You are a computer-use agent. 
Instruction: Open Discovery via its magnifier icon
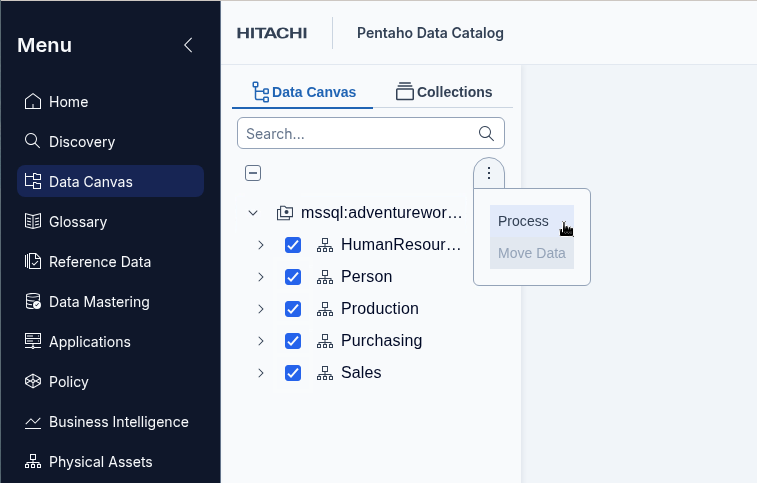click(x=32, y=141)
